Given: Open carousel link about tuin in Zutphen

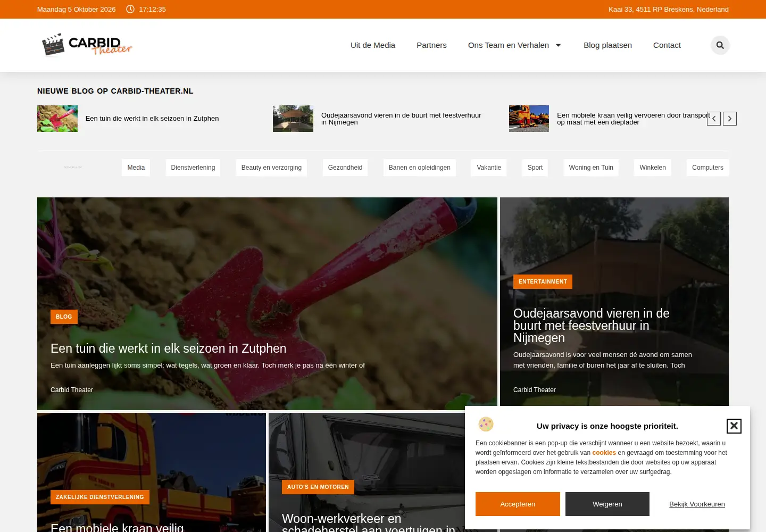Looking at the screenshot, I should click(x=152, y=119).
